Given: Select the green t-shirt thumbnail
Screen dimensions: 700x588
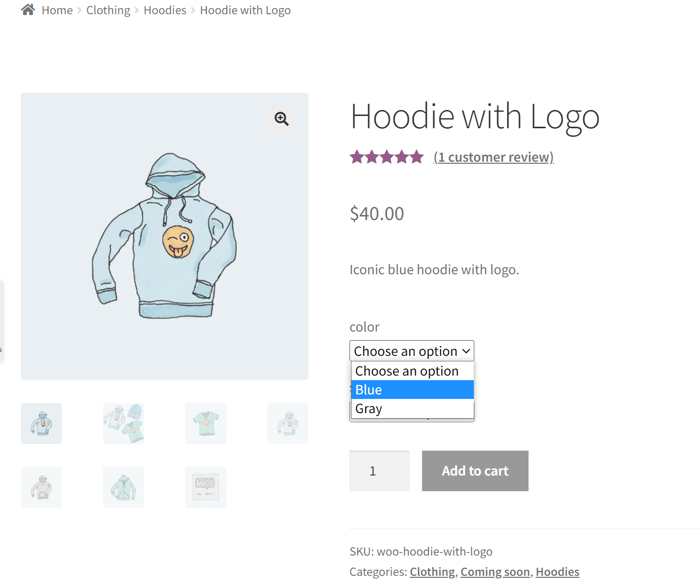Looking at the screenshot, I should tap(205, 423).
